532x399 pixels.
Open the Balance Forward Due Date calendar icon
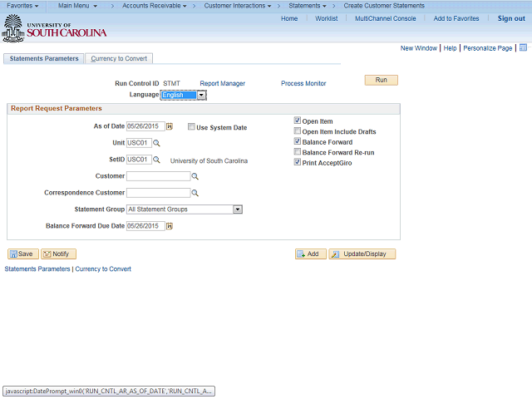[x=170, y=226]
